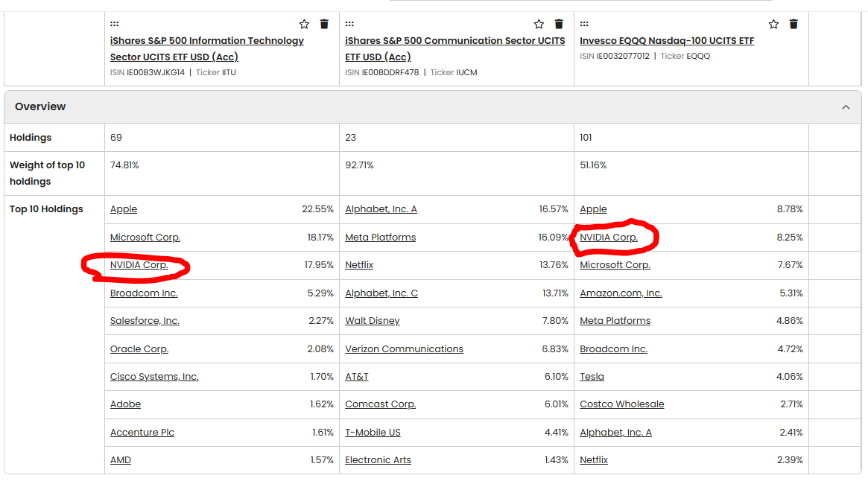
Task: Open Alphabet, Inc. C holding link
Action: tap(381, 293)
